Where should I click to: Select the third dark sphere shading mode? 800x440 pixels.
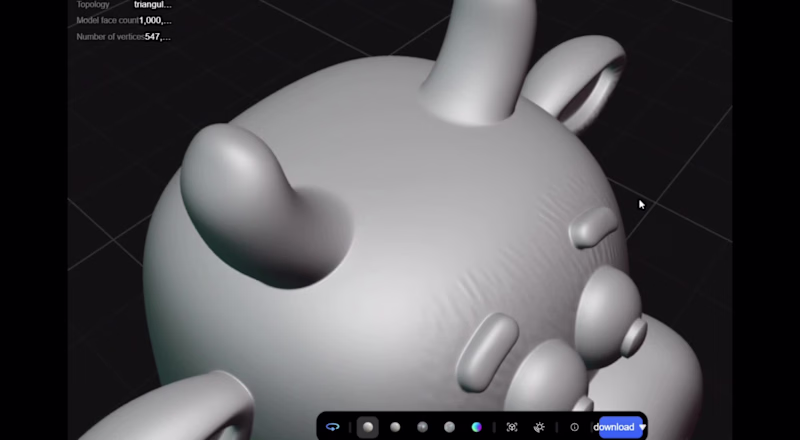422,427
